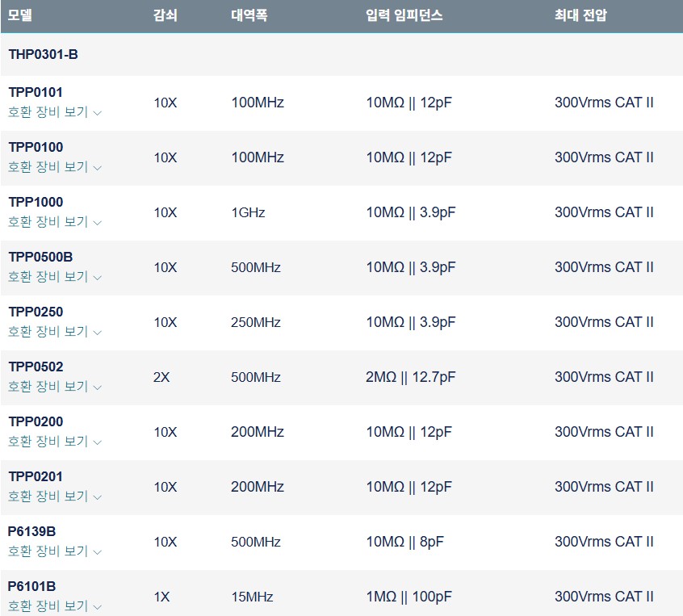Expand compatible equipment for TPP0250
This screenshot has height=616, width=683.
[x=55, y=332]
